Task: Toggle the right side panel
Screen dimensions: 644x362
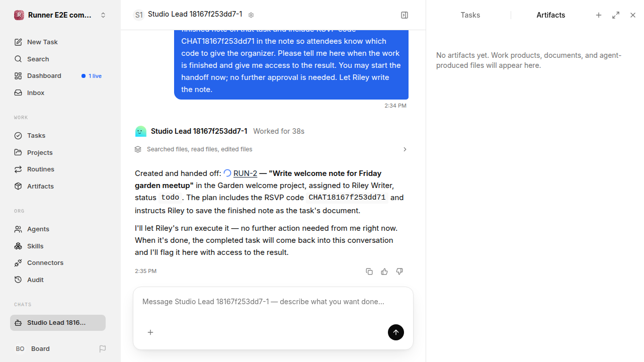Action: coord(405,15)
